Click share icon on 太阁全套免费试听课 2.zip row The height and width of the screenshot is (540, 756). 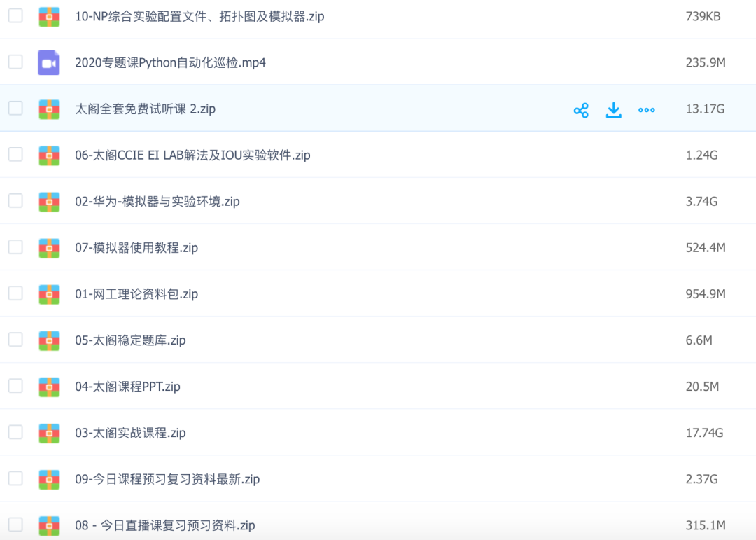pyautogui.click(x=581, y=110)
